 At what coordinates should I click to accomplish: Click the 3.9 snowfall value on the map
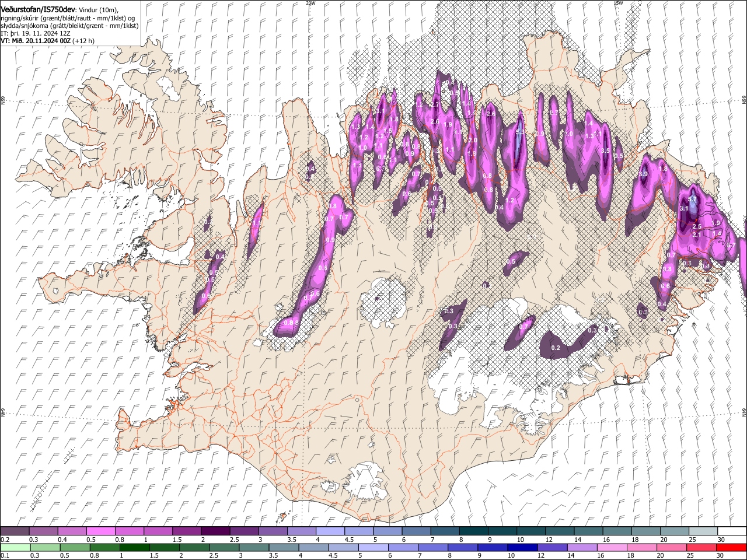click(x=644, y=174)
